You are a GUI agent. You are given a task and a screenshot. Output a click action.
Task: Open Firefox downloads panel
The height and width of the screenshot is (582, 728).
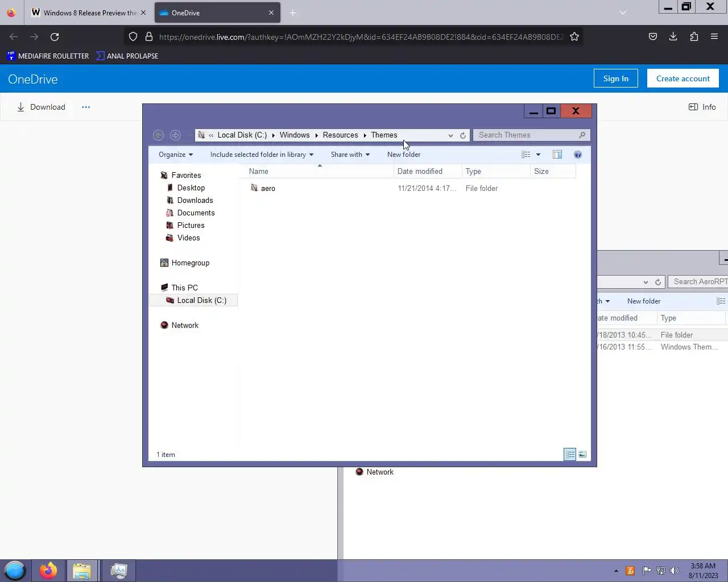point(673,36)
